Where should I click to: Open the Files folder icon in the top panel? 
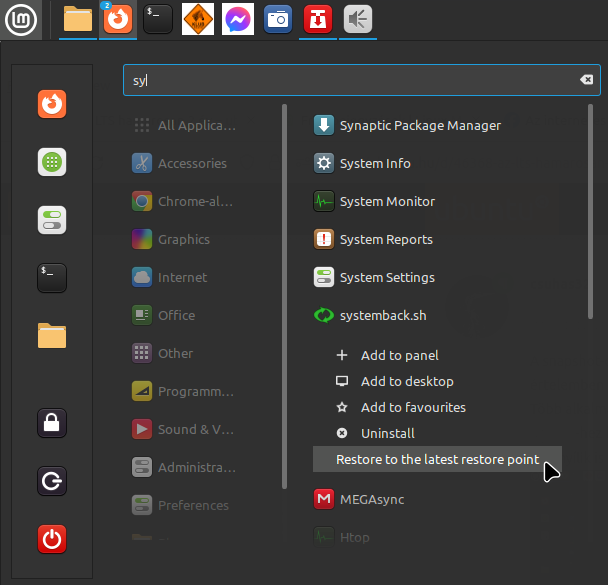(78, 19)
